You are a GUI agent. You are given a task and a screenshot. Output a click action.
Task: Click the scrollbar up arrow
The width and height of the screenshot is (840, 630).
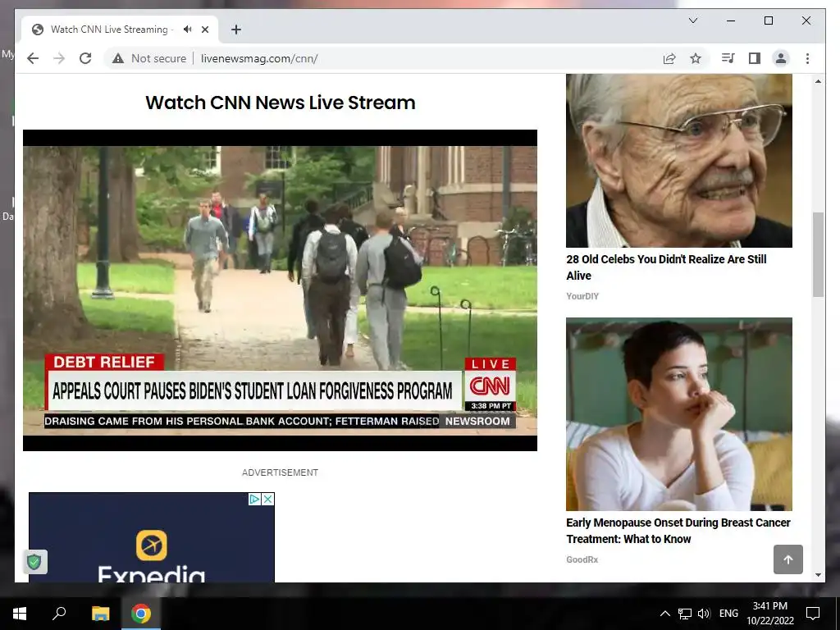click(818, 81)
